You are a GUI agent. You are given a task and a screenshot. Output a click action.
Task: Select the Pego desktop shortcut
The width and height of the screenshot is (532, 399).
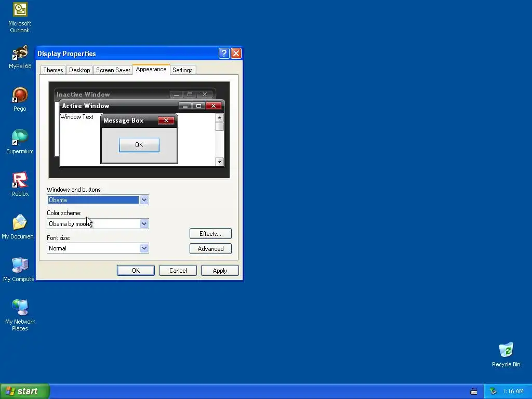pos(20,99)
